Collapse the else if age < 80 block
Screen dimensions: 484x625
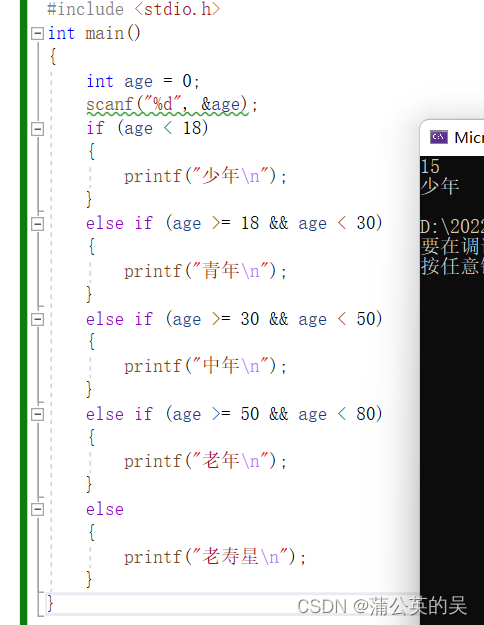point(37,415)
